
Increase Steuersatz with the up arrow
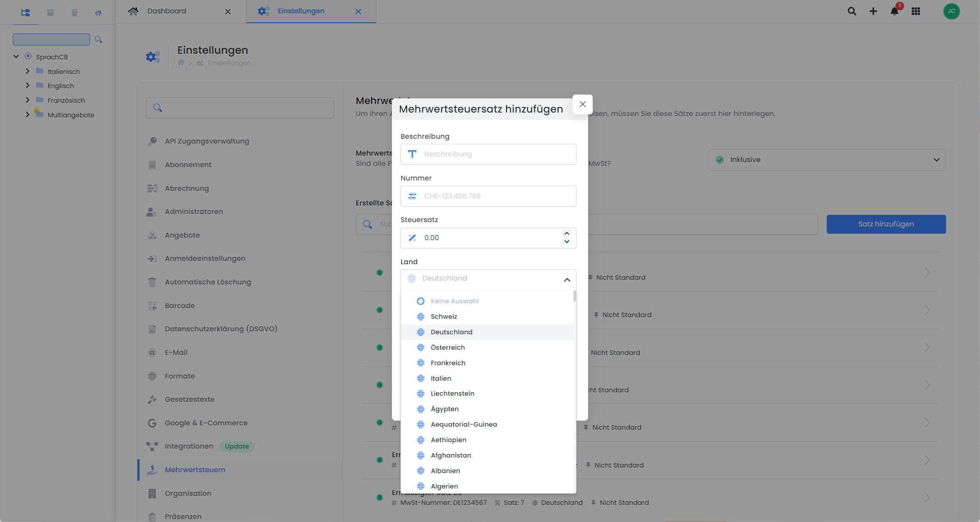[x=567, y=233]
